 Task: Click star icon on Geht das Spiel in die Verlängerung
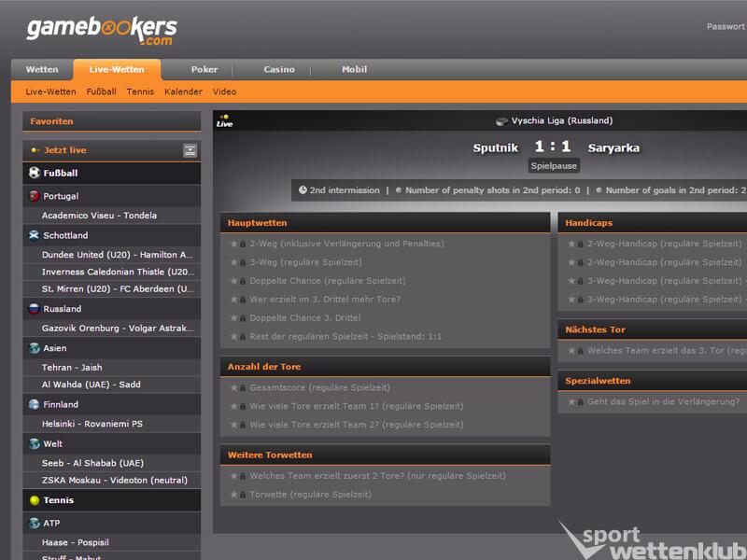(571, 402)
